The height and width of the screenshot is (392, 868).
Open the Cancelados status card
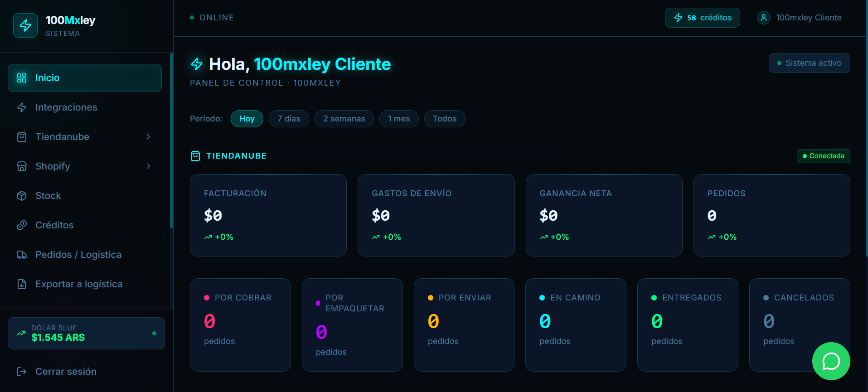800,325
